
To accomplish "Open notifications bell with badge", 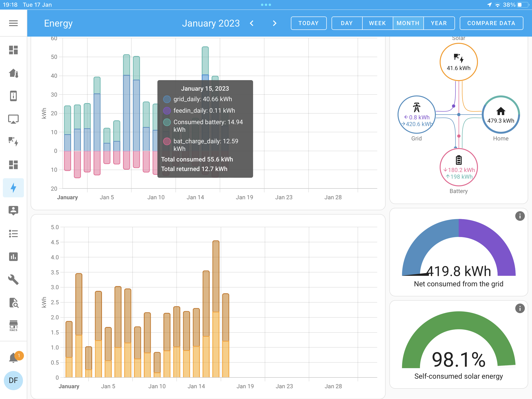I will 14,358.
